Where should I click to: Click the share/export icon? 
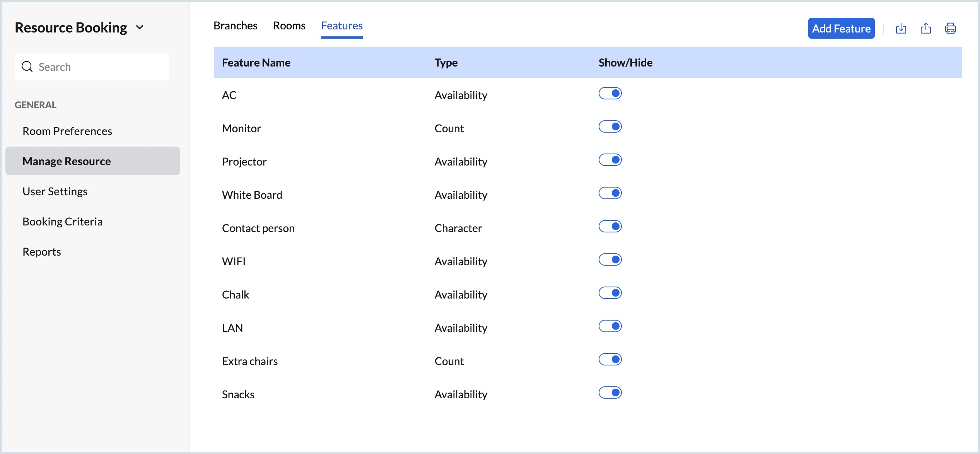(x=925, y=28)
